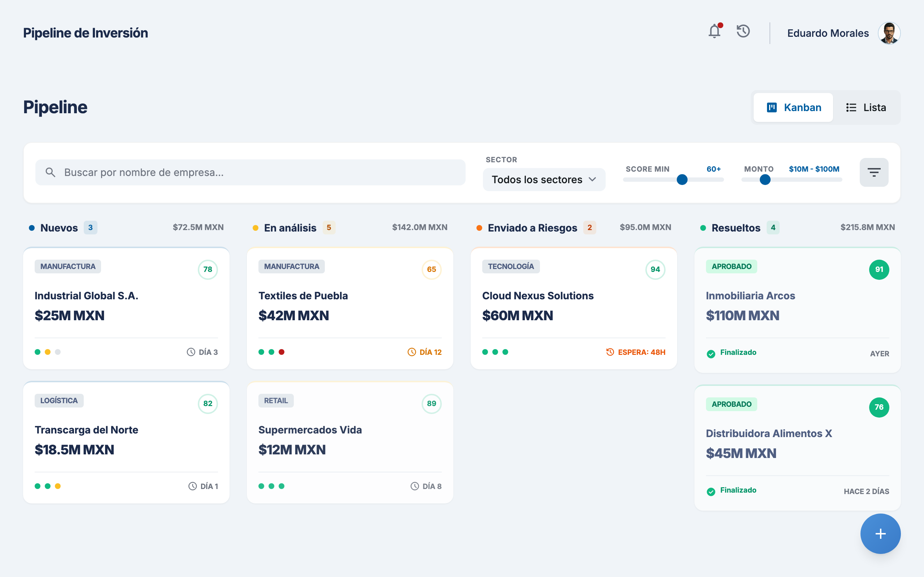Click Eduardo Morales profile avatar

[889, 33]
